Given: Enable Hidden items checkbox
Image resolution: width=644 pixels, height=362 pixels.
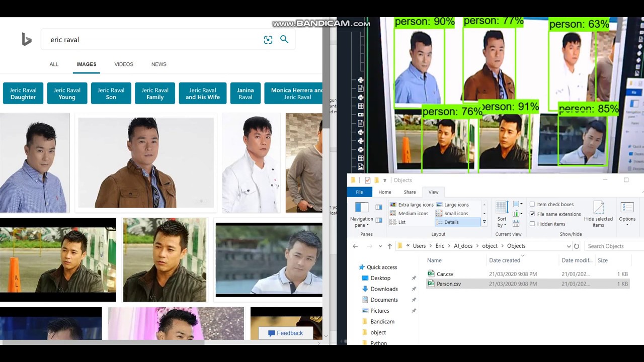Looking at the screenshot, I should [532, 224].
